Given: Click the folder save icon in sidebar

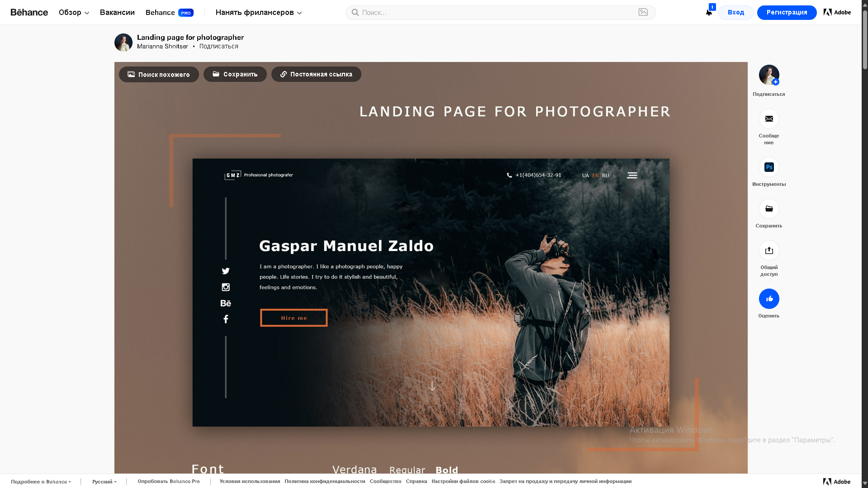Looking at the screenshot, I should 768,209.
